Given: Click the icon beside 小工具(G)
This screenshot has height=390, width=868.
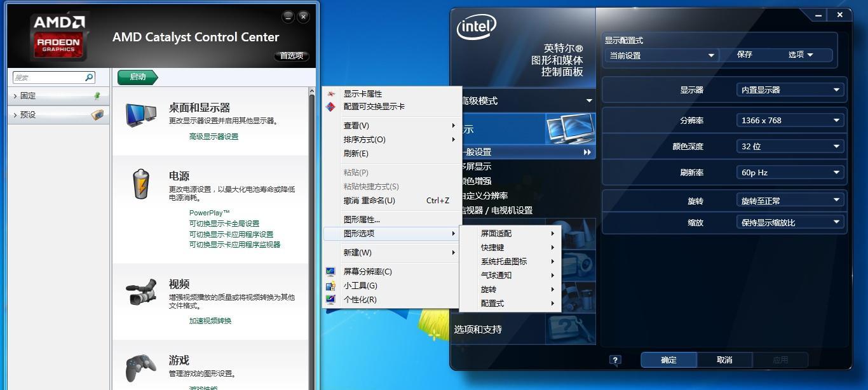Looking at the screenshot, I should (330, 286).
